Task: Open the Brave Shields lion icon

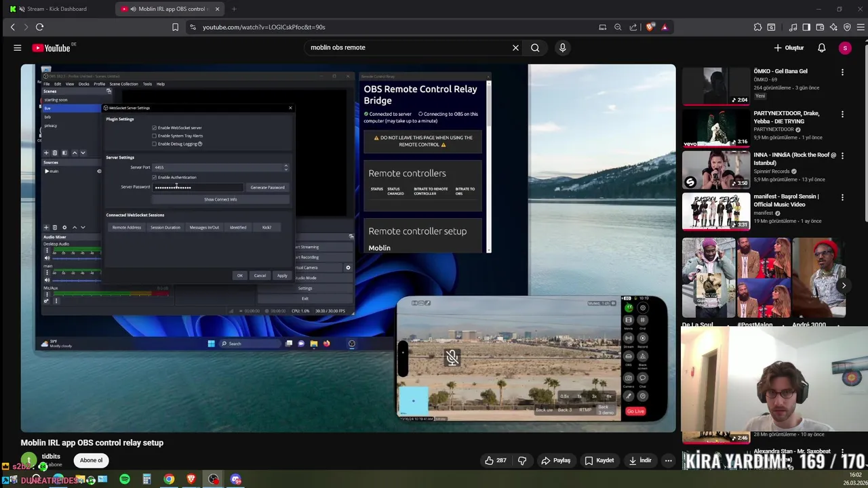Action: coord(650,27)
